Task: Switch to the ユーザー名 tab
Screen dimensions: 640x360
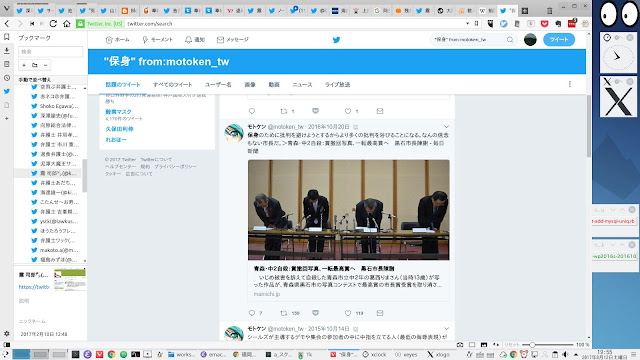Action: [218, 84]
